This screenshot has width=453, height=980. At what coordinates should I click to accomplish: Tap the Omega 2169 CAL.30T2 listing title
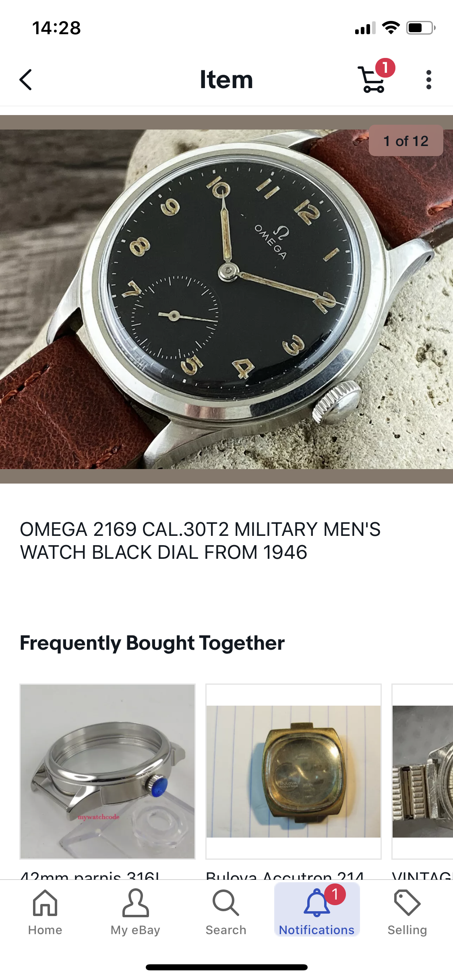tap(200, 541)
